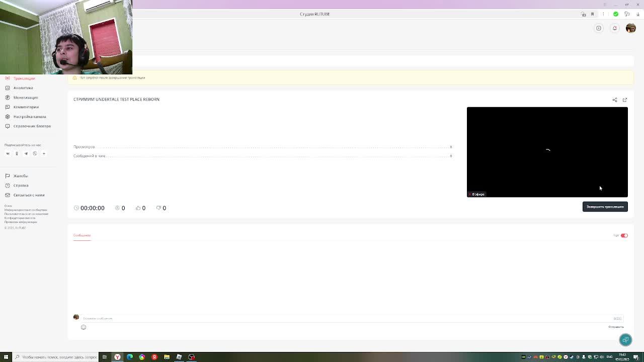Screen dimensions: 644x362
Task: Open the notifications bell icon
Action: point(614,28)
